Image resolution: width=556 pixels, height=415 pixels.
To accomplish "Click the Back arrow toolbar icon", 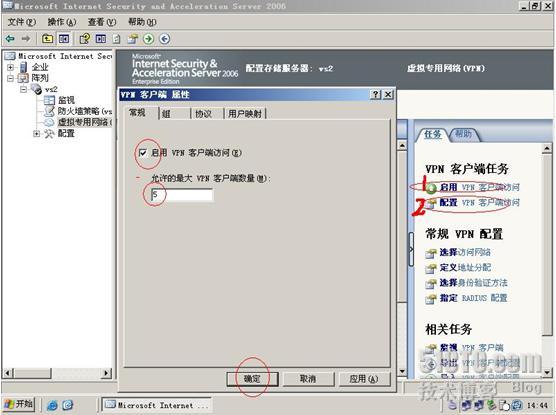I will coord(11,38).
